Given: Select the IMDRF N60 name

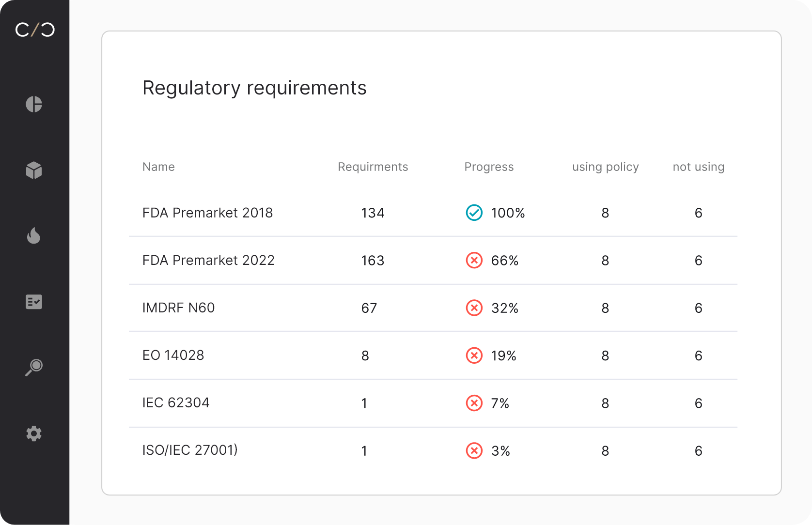Looking at the screenshot, I should click(178, 308).
